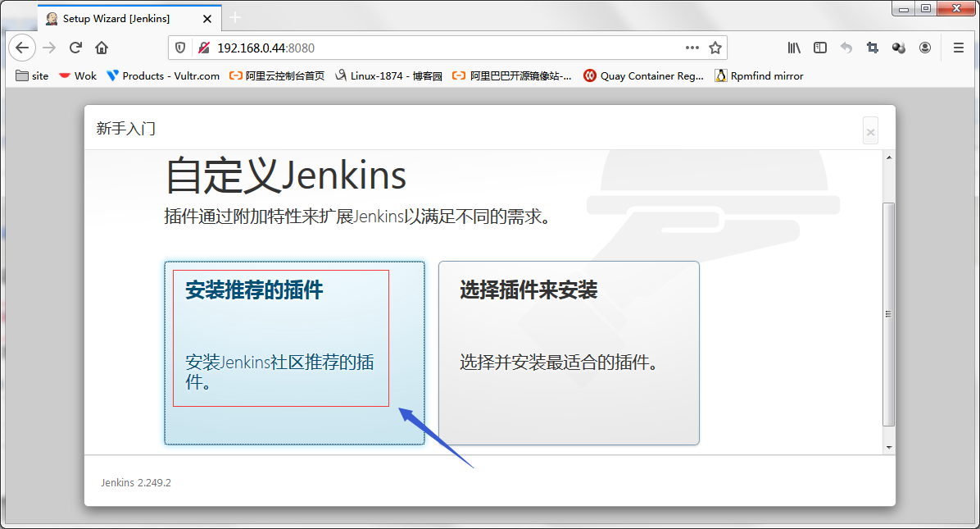Open Linux-1874 博客园 bookmark

coord(388,75)
